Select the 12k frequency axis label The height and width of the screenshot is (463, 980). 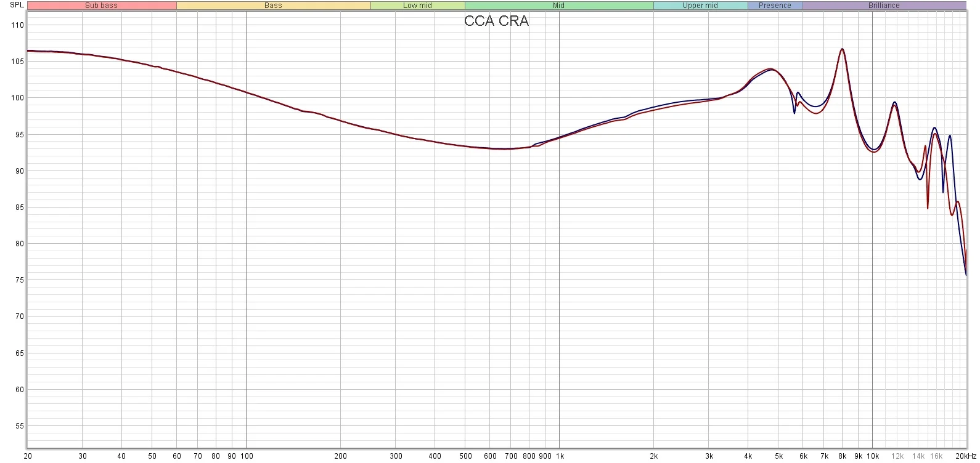pos(897,456)
